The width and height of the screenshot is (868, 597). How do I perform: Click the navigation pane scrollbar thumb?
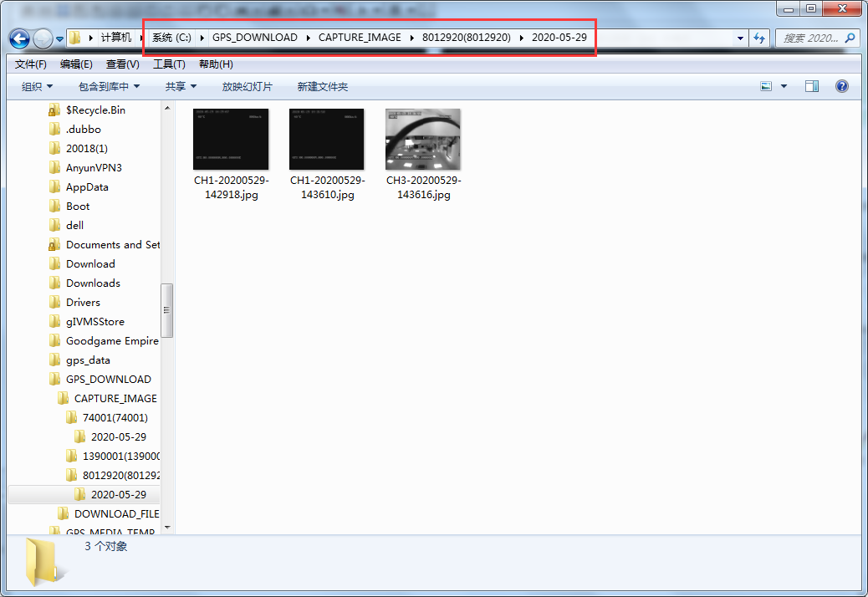pos(167,310)
